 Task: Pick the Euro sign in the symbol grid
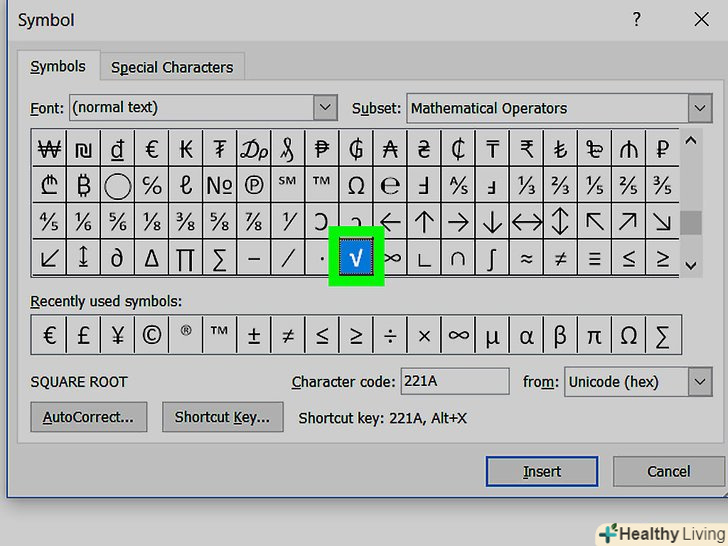point(151,148)
